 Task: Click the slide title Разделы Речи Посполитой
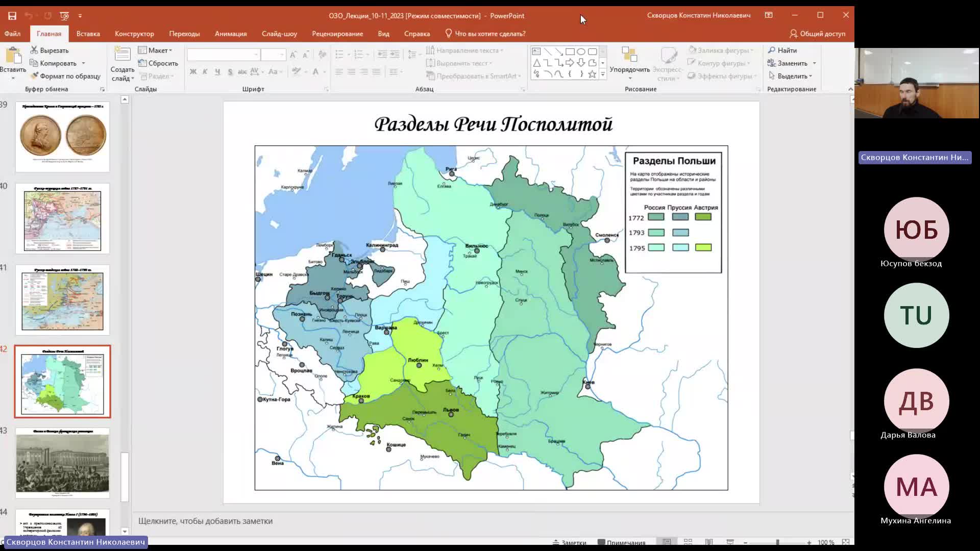[493, 124]
